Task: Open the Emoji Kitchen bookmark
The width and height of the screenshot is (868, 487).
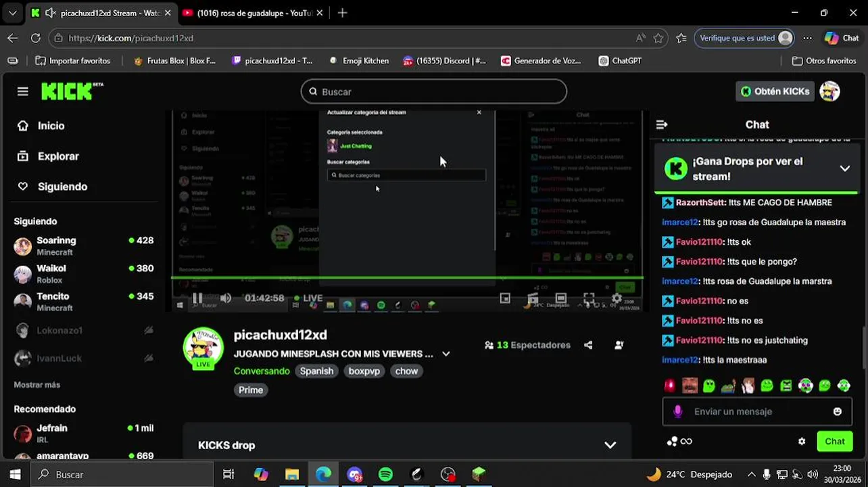Action: pos(358,61)
